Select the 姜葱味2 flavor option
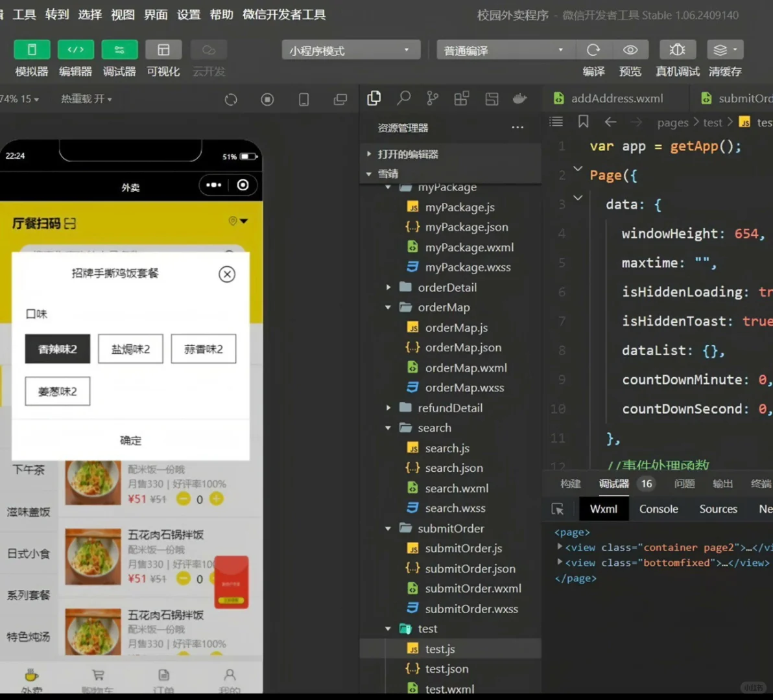 (58, 391)
